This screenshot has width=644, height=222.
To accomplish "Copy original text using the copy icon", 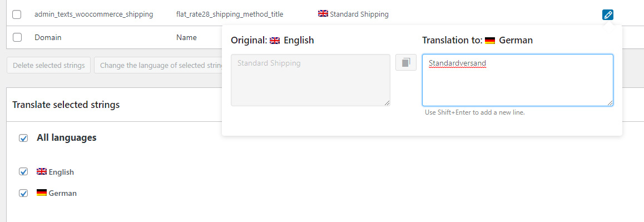I will [406, 62].
